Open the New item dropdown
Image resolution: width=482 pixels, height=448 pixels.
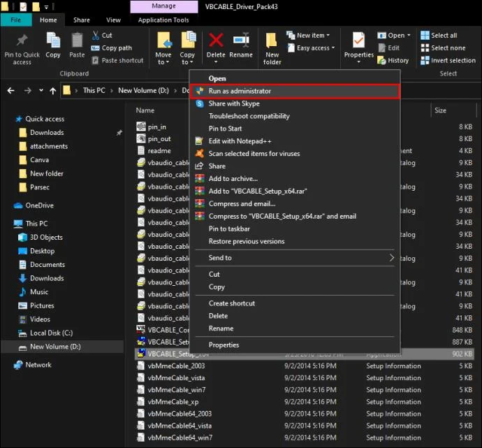coord(308,36)
